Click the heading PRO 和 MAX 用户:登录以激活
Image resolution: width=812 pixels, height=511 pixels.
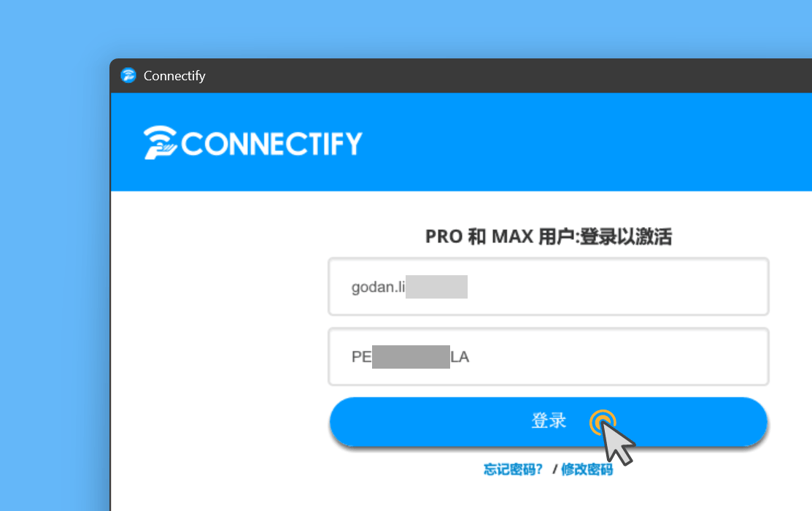point(549,237)
